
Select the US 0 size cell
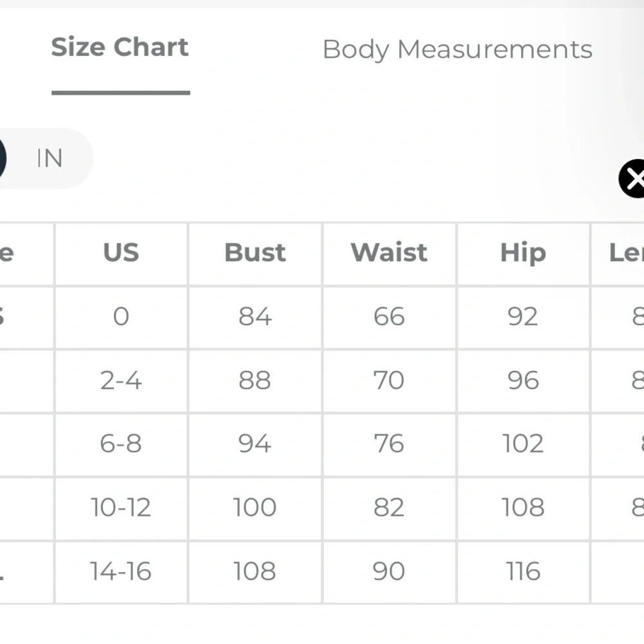(121, 317)
